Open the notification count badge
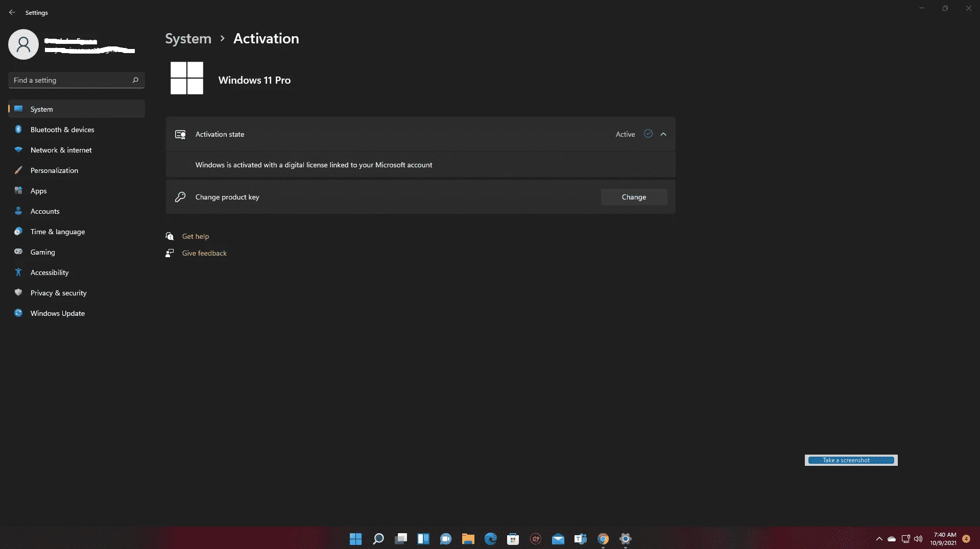This screenshot has width=980, height=549. pos(966,539)
